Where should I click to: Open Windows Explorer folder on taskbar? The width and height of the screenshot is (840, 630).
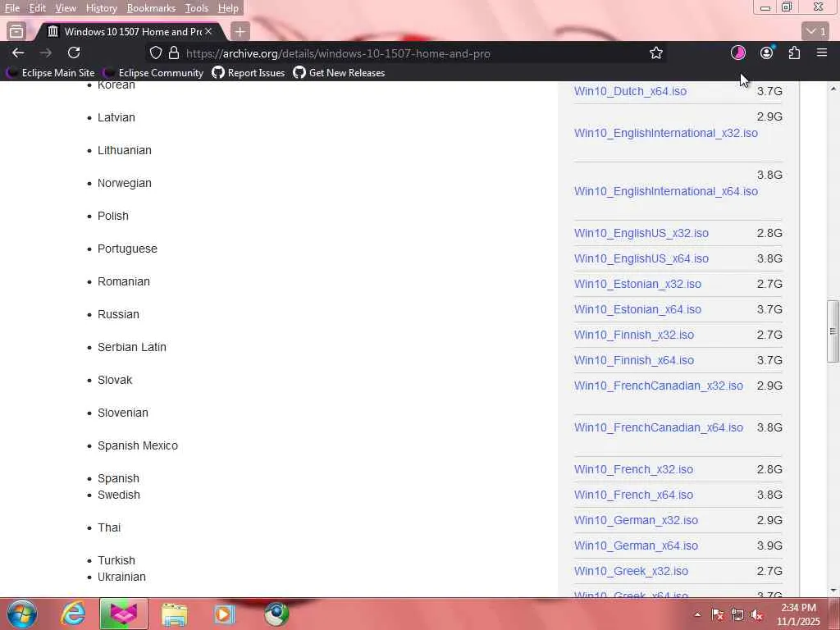pyautogui.click(x=174, y=614)
